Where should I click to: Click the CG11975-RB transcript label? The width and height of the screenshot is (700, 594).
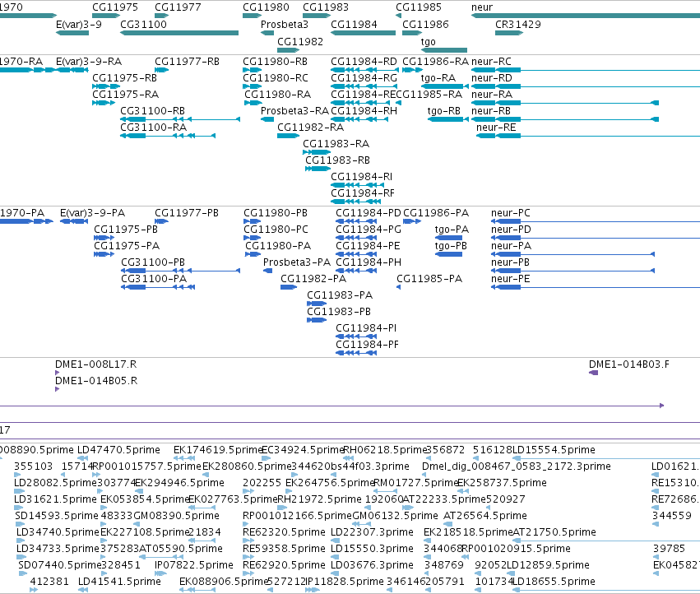(124, 78)
